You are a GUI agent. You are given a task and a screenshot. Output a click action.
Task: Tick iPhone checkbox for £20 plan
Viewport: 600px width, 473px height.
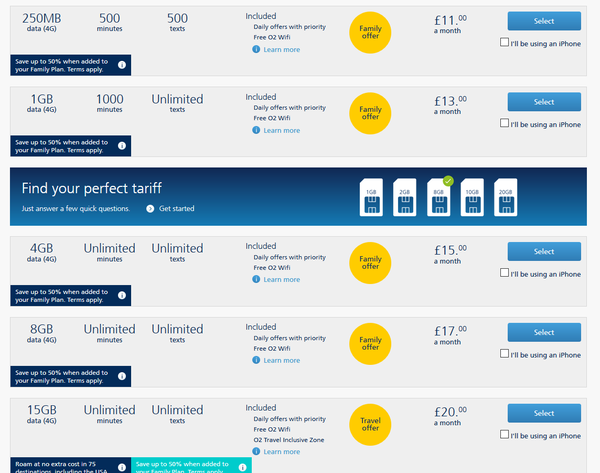tap(504, 434)
